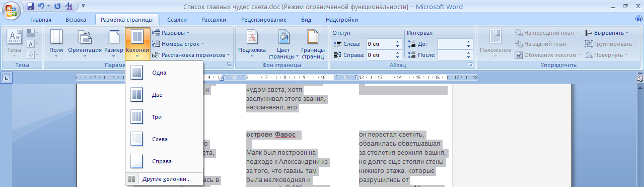Redo the last action
644x187 pixels.
pyautogui.click(x=57, y=7)
